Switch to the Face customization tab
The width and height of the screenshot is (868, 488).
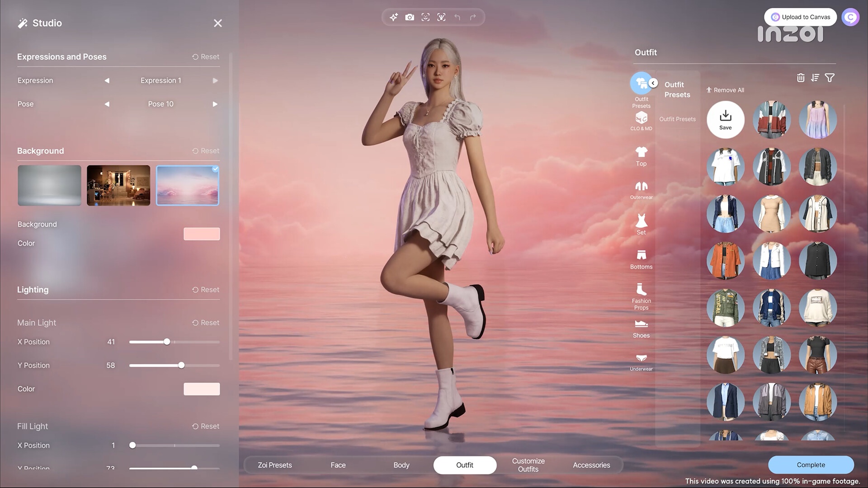[338, 465]
